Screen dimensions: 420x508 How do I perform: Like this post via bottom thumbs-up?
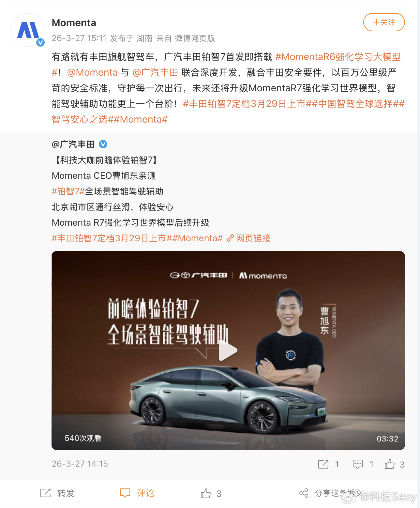click(206, 493)
